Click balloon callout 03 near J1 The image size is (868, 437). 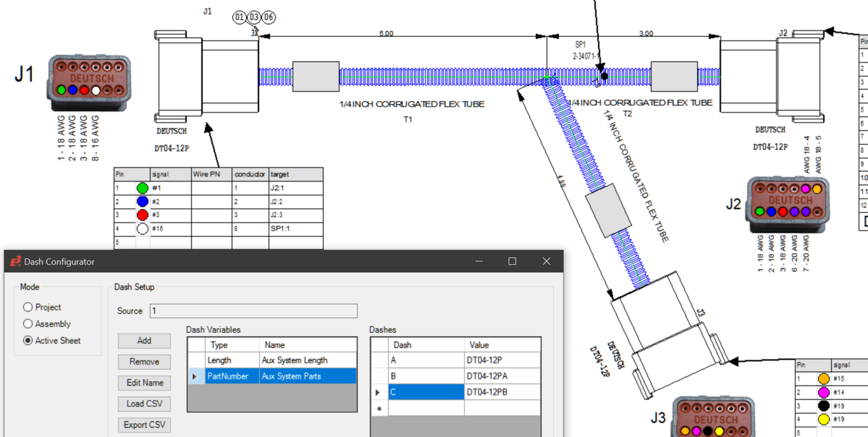pos(254,18)
